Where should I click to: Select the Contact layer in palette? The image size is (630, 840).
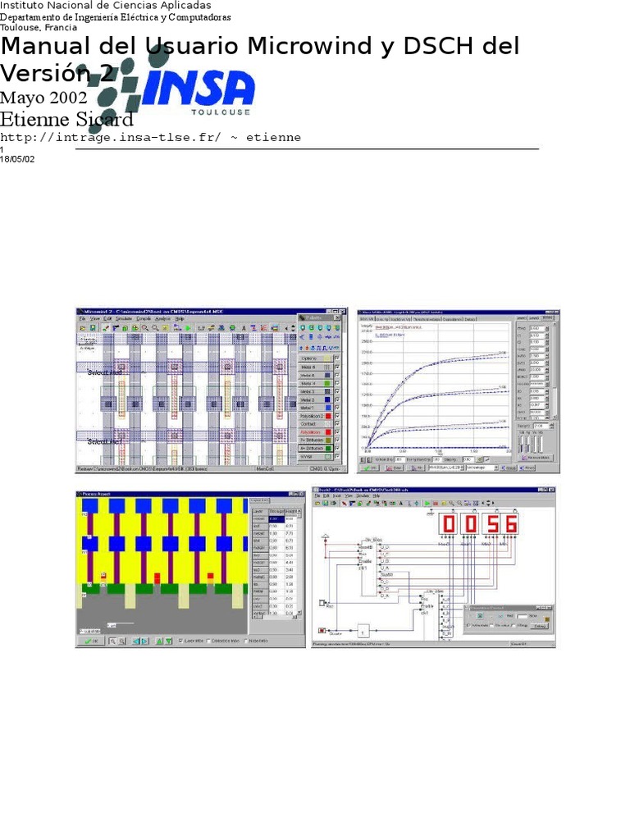tap(316, 424)
